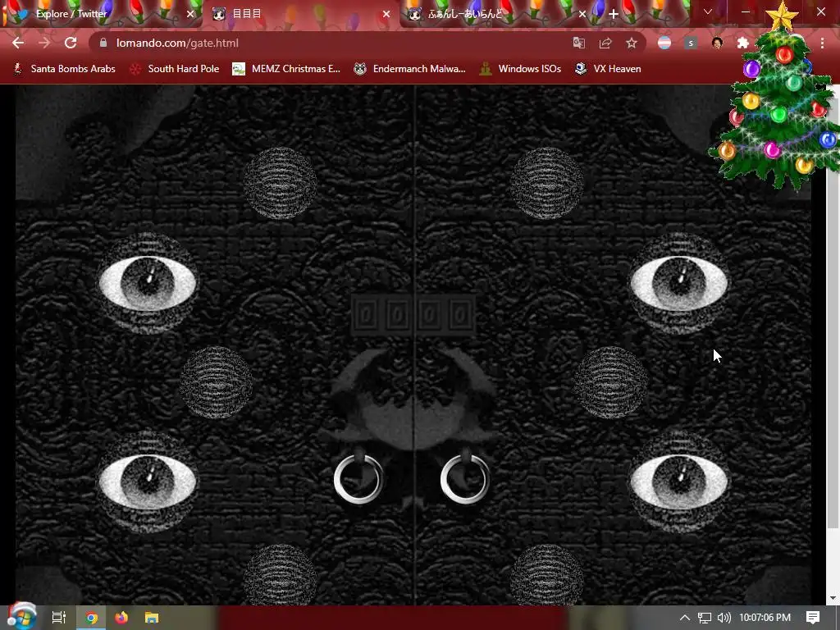Select the 目目目 tab

point(300,14)
